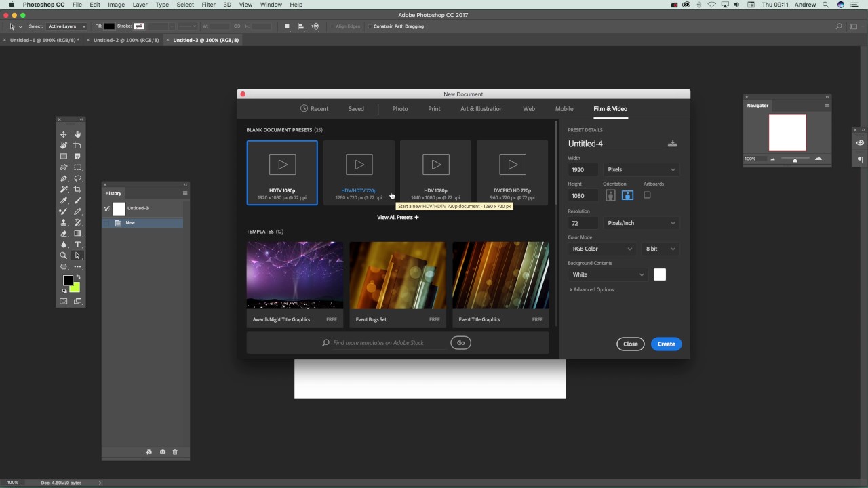
Task: Open the History panel menu
Action: click(x=185, y=193)
